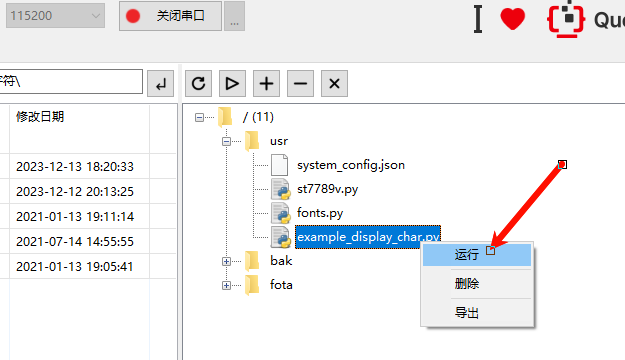
Task: Expand the fota folder
Action: pos(226,285)
